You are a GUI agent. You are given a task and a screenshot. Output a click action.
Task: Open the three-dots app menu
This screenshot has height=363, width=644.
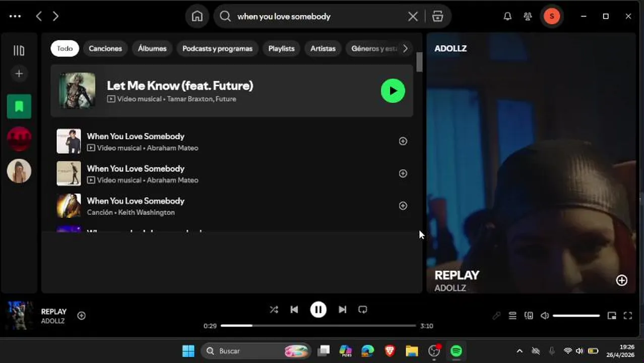click(15, 16)
